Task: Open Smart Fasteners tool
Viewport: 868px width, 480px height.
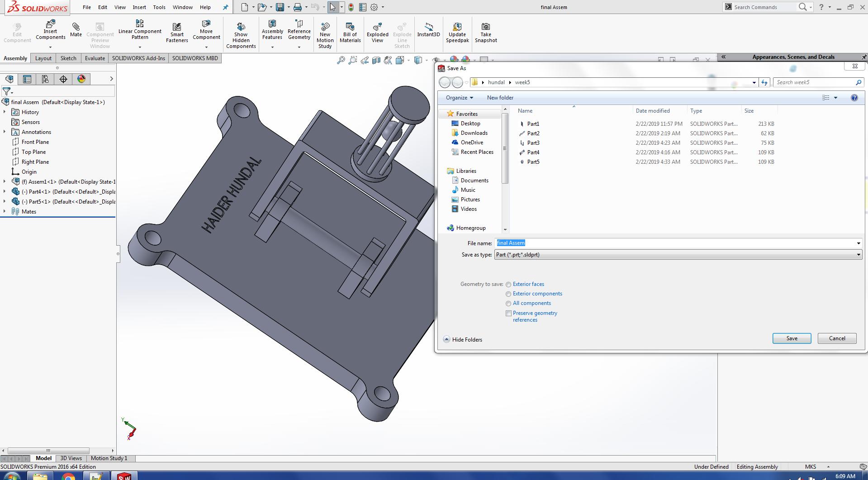Action: point(177,27)
